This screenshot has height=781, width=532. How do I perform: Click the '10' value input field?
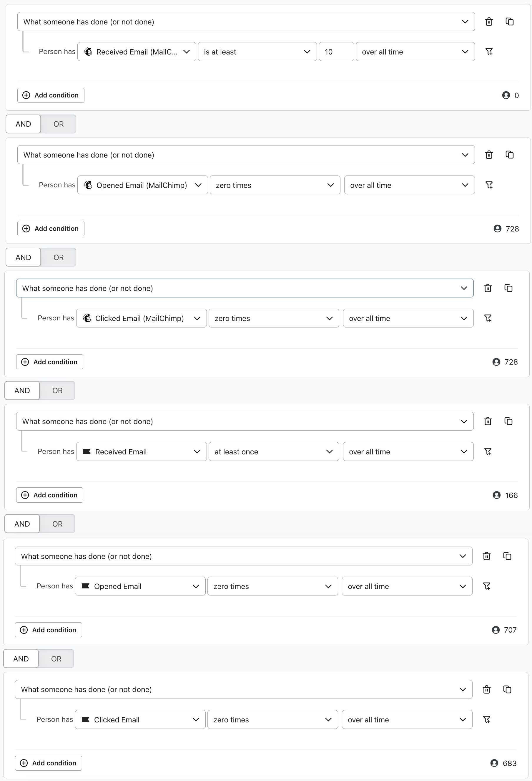336,52
